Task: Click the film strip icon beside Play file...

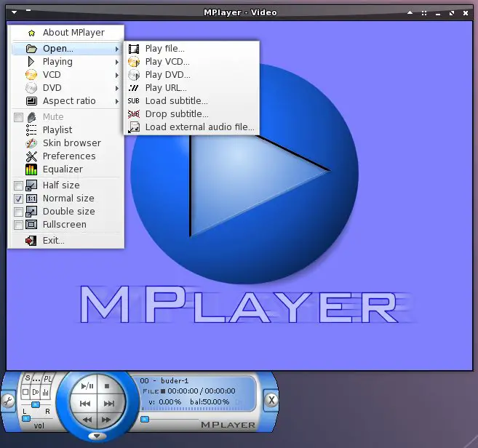Action: (x=134, y=49)
